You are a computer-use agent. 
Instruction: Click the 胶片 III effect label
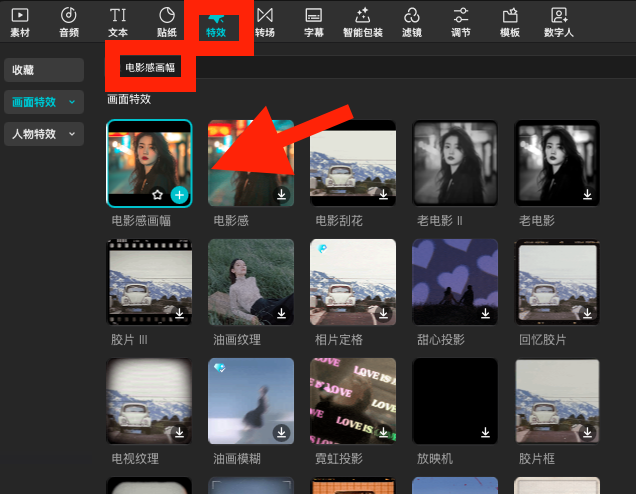coord(129,339)
